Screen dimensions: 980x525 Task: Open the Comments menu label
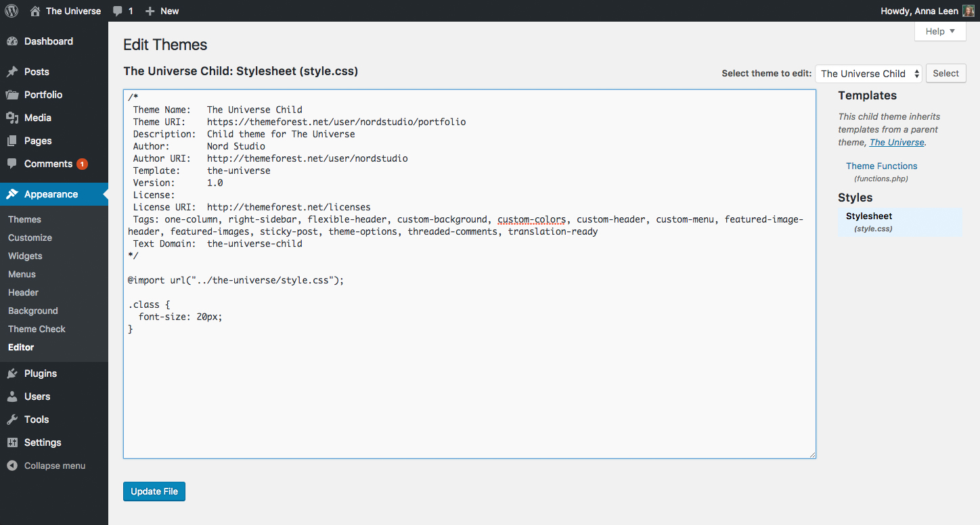pyautogui.click(x=48, y=164)
